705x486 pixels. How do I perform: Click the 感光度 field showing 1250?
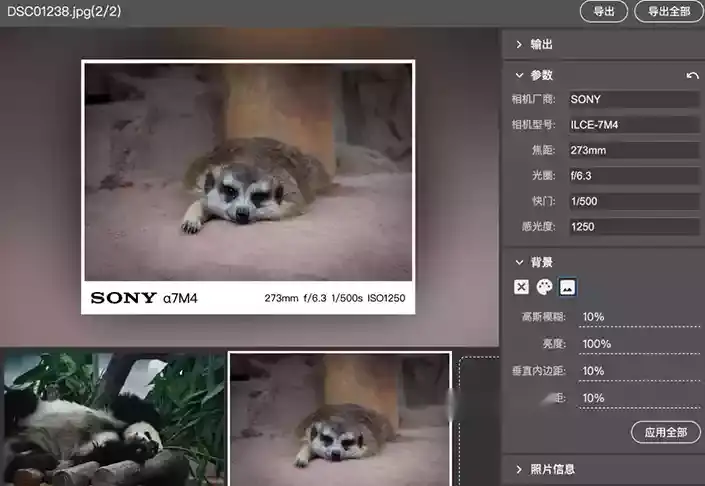click(x=633, y=227)
